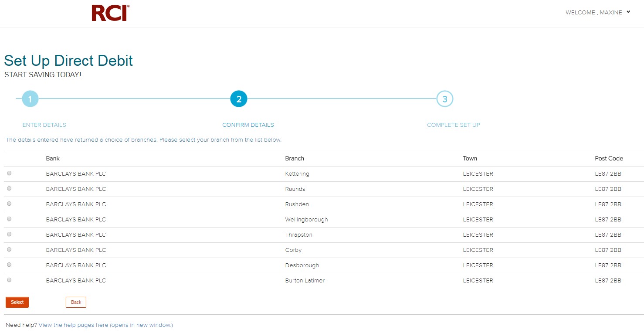Open the help pages link
This screenshot has width=644, height=333.
[106, 325]
